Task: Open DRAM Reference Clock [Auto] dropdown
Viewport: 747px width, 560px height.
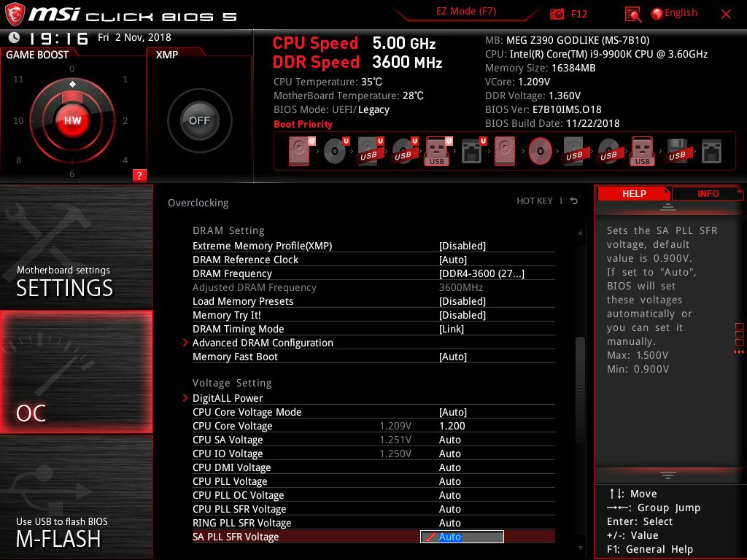Action: pos(452,260)
